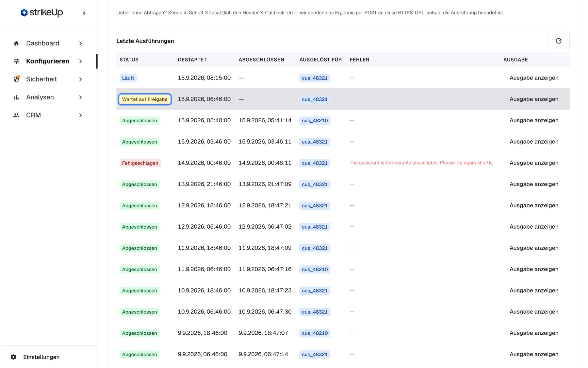588x368 pixels.
Task: Click the completed time 13.9.2026, 21:47:09
Action: [x=265, y=184]
